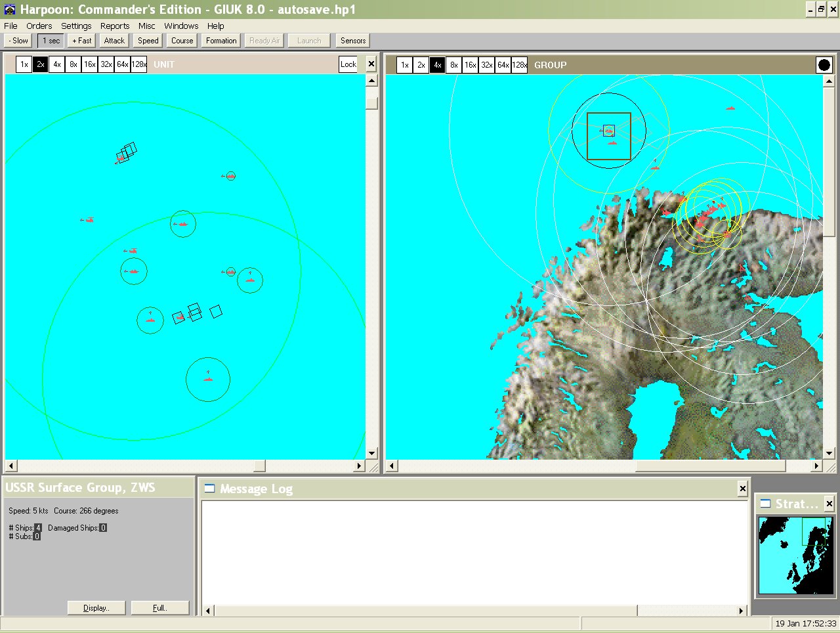
Task: Click the Course toolbar button
Action: [x=182, y=41]
